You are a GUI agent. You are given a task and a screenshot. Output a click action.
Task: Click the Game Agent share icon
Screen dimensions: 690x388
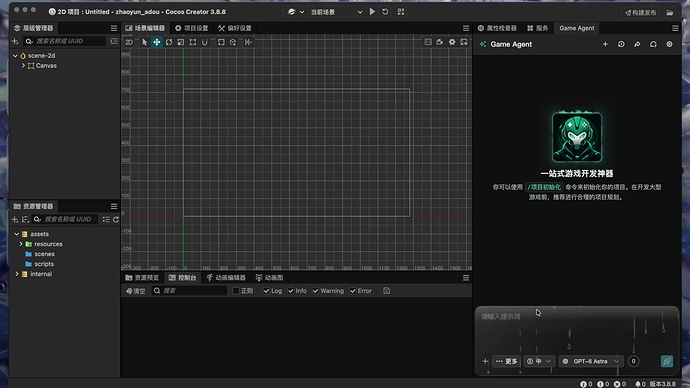click(637, 44)
